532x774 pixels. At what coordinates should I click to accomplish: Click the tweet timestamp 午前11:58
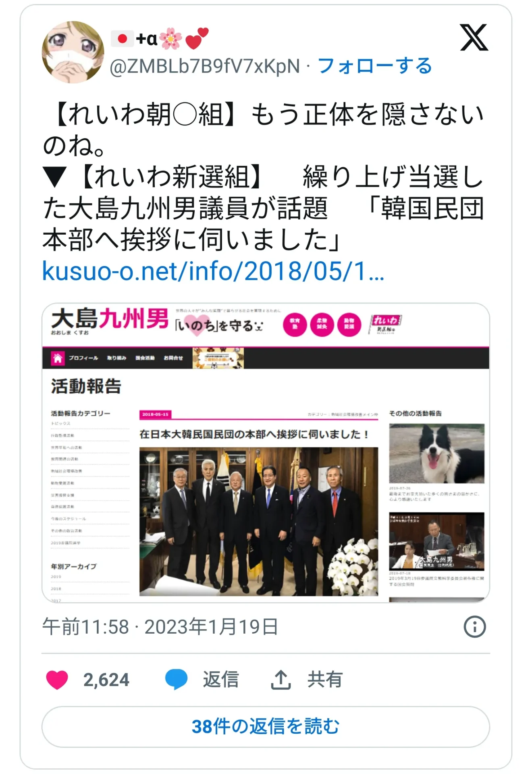(x=85, y=627)
